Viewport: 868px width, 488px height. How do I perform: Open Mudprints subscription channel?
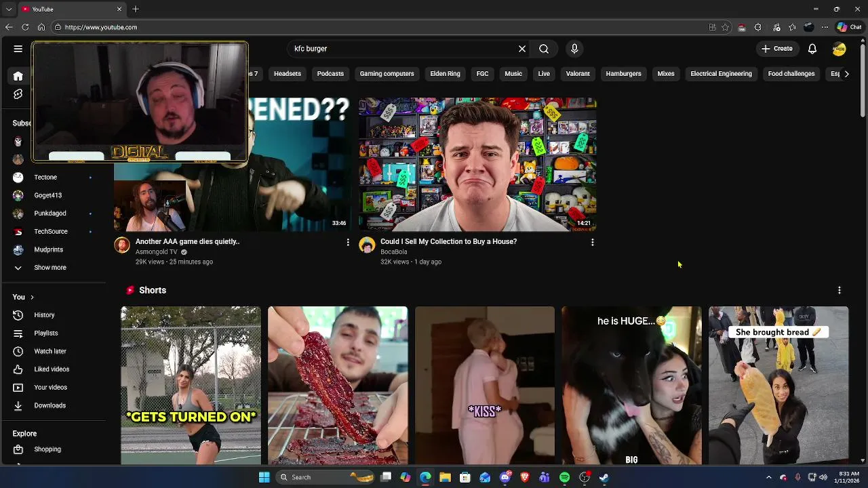(x=54, y=249)
